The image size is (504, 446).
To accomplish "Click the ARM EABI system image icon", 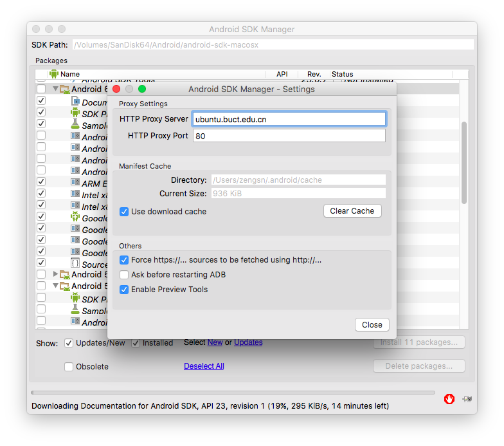I will (75, 183).
